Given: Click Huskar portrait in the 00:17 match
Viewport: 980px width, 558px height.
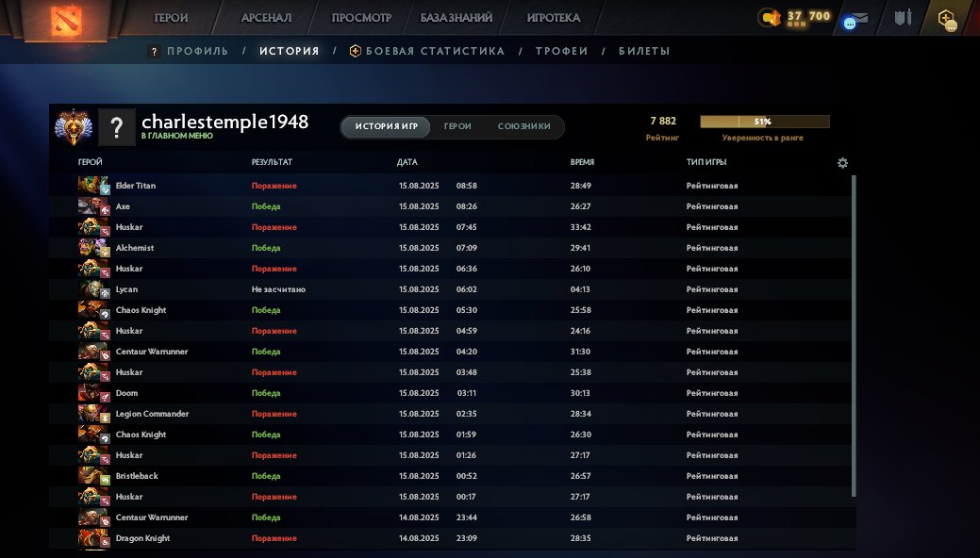Looking at the screenshot, I should point(93,497).
